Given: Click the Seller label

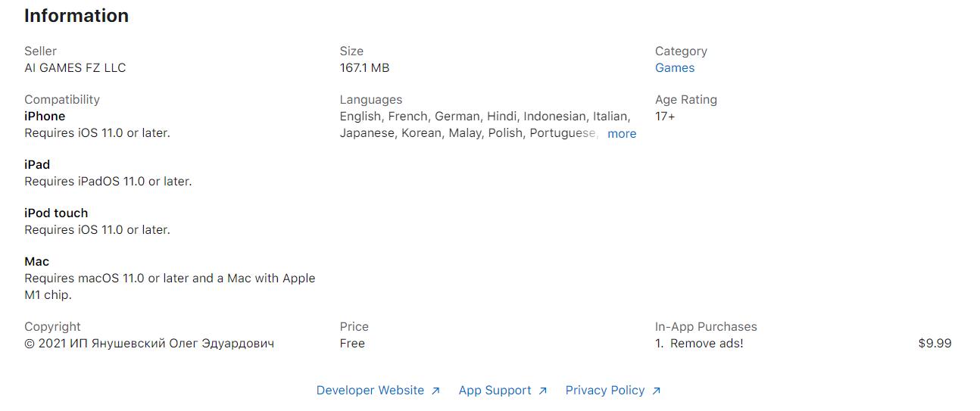Looking at the screenshot, I should [x=40, y=51].
